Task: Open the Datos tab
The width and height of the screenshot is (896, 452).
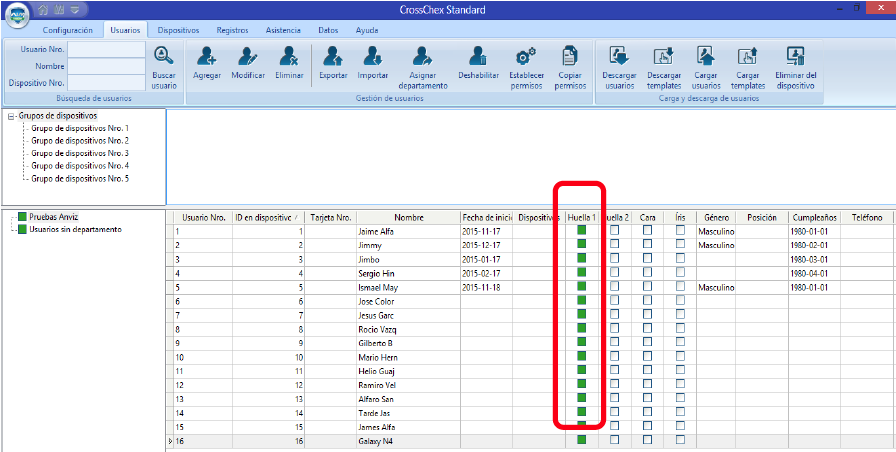Action: [x=328, y=30]
